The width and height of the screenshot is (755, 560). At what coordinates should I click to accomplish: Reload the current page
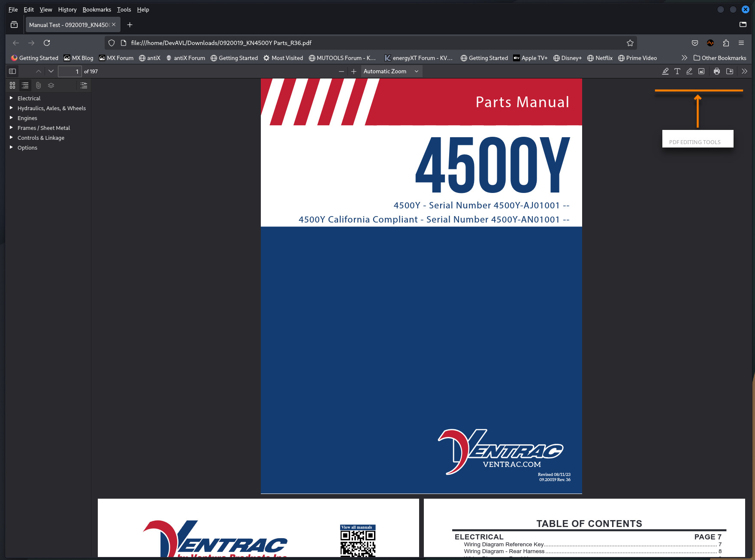pos(47,43)
